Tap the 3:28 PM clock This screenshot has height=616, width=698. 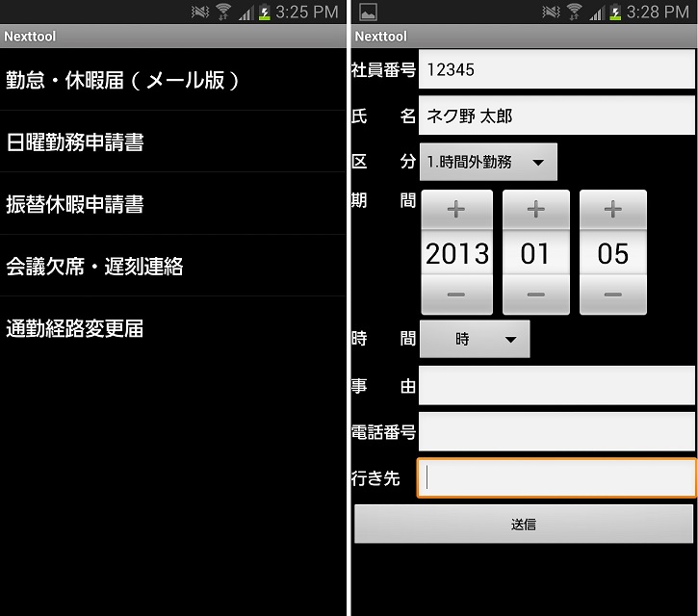(658, 12)
